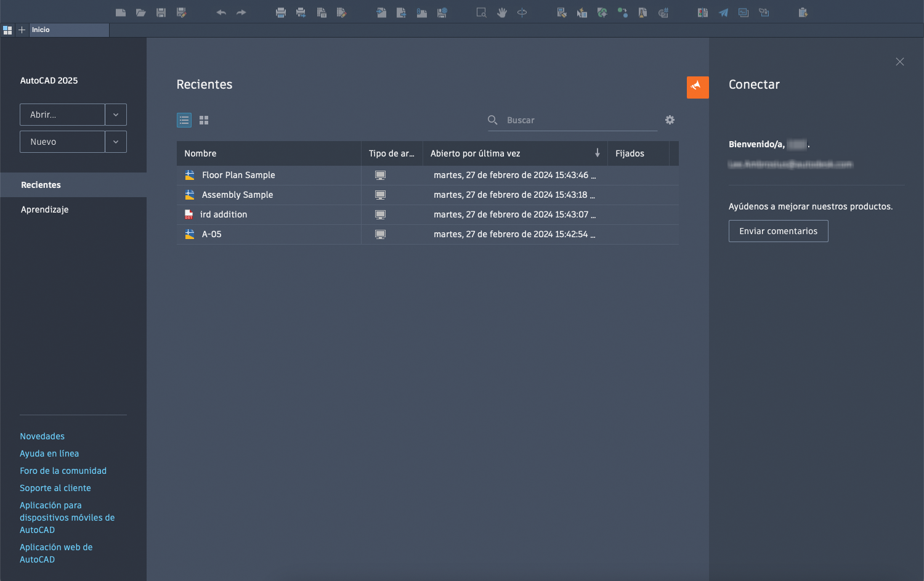Click the Abrir... button

[x=62, y=115]
